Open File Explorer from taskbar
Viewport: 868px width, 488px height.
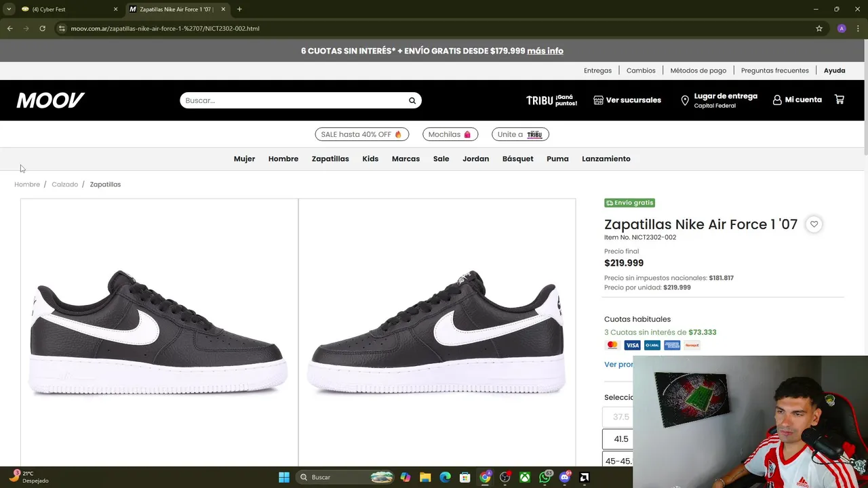[425, 477]
